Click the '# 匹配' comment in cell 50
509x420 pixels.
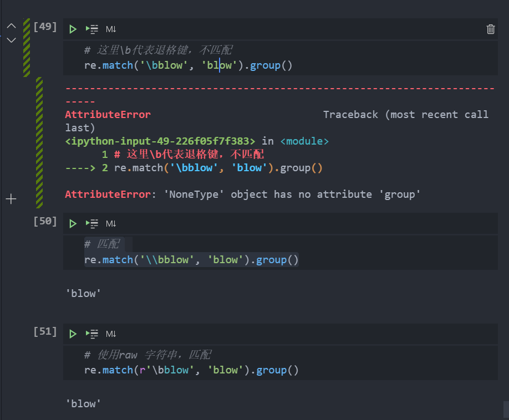(102, 244)
